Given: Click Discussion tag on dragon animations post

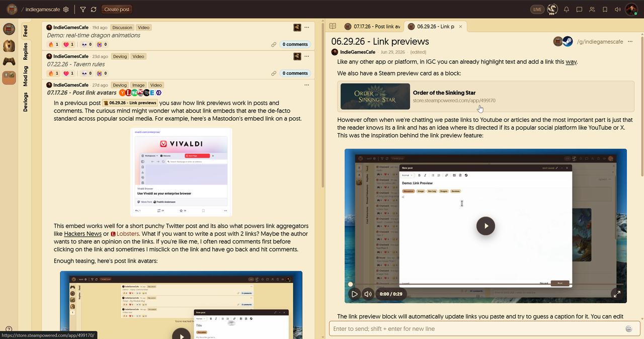Looking at the screenshot, I should coord(122,28).
